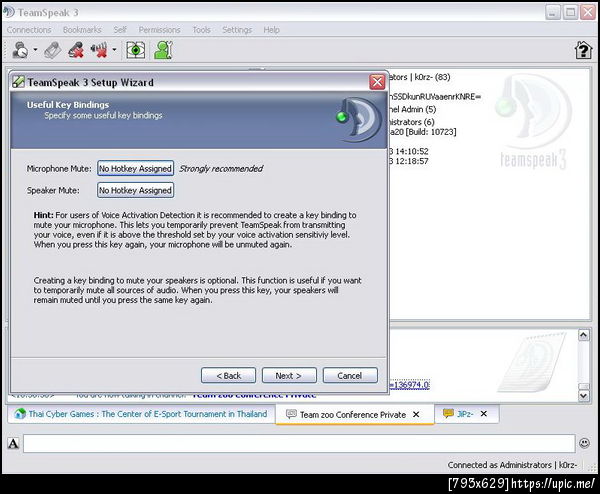Image resolution: width=600 pixels, height=494 pixels.
Task: Open the Help menu
Action: [x=271, y=30]
